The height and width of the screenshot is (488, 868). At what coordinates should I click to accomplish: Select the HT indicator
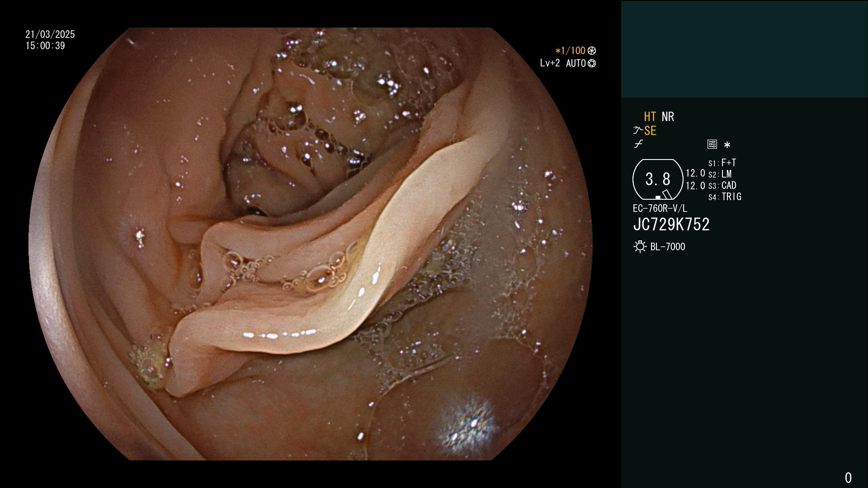pos(650,117)
